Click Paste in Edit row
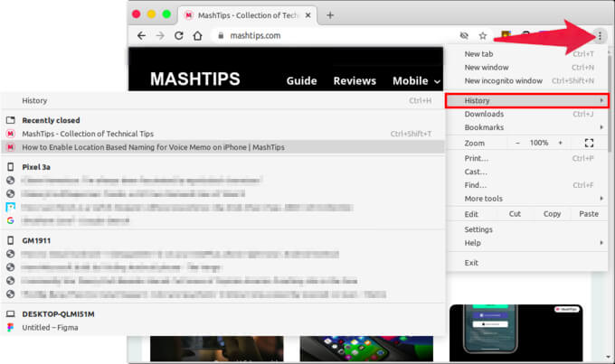Image resolution: width=615 pixels, height=364 pixels. [589, 214]
